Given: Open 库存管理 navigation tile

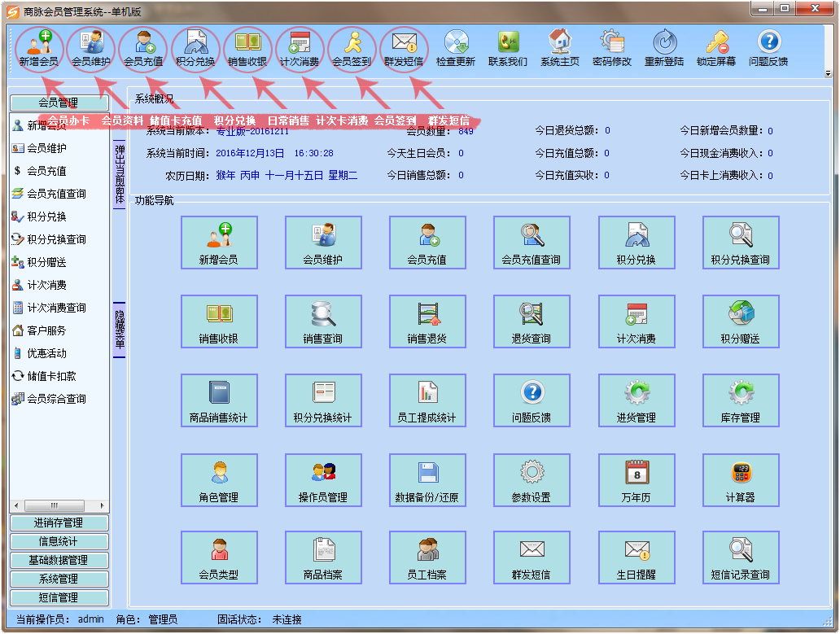Looking at the screenshot, I should [x=741, y=400].
